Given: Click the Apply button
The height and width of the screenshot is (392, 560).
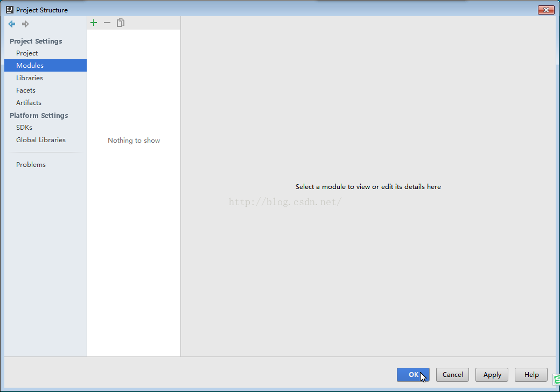Looking at the screenshot, I should [492, 375].
